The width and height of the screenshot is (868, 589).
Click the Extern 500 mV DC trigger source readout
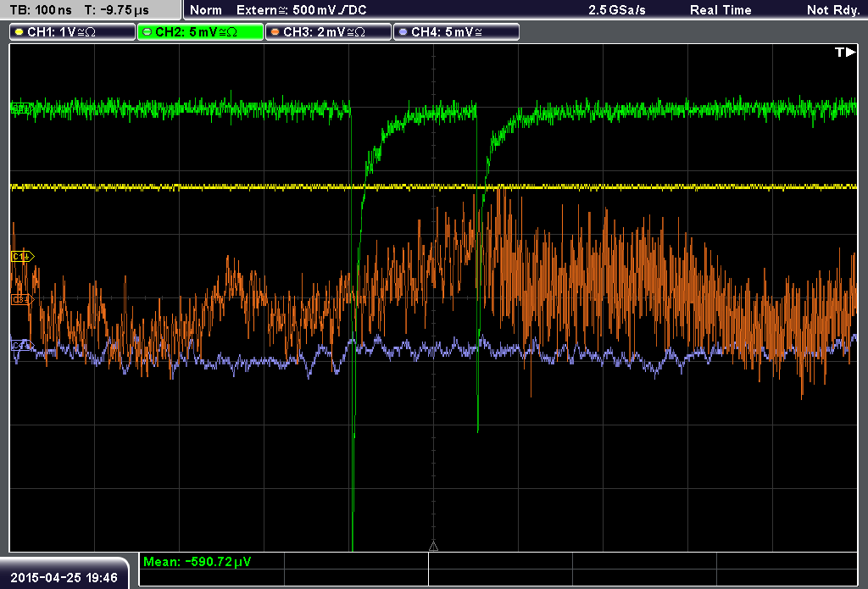pyautogui.click(x=301, y=10)
